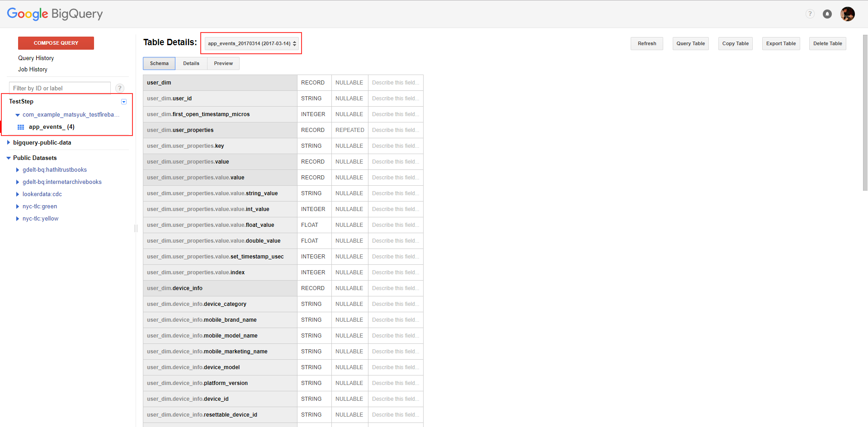868x427 pixels.
Task: Edit description for string_value field
Action: tap(396, 193)
